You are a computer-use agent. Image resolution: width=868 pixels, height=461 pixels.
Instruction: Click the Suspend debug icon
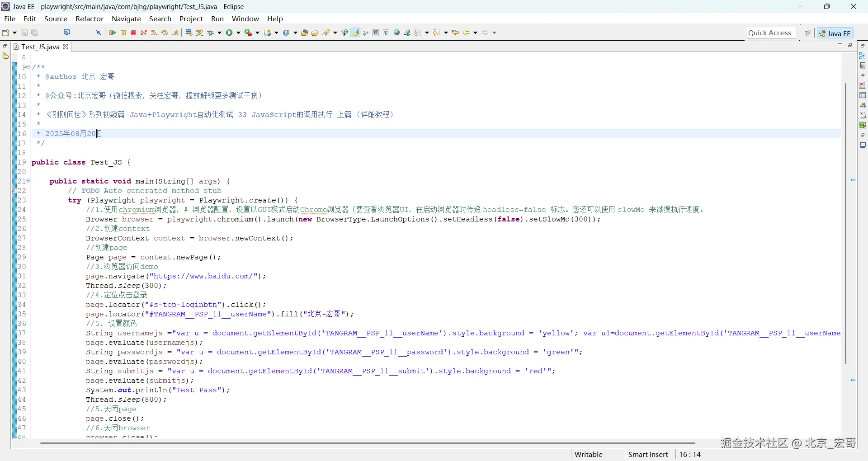point(123,33)
